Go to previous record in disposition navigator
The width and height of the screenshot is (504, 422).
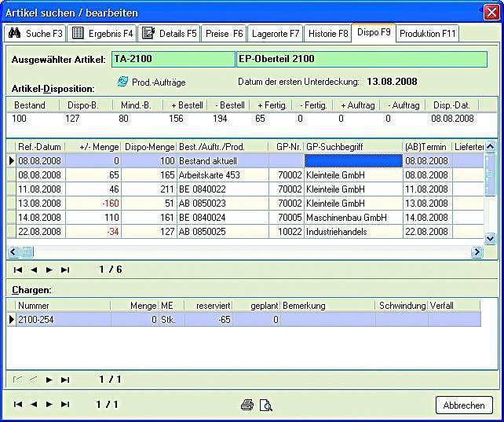[x=34, y=270]
